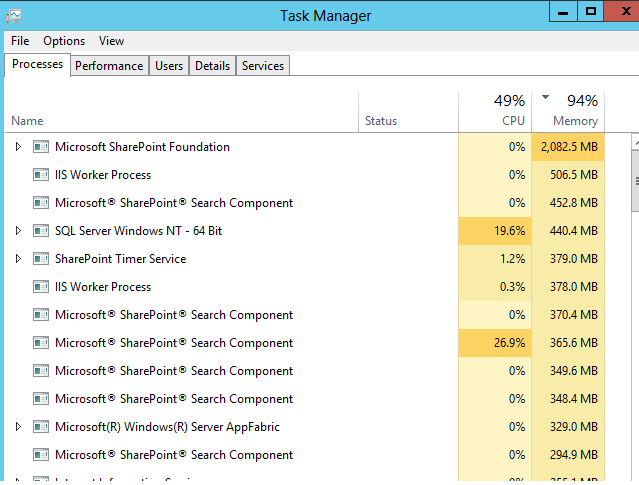Click the SharePoint Timer Service process icon
This screenshot has height=485, width=639.
(41, 259)
